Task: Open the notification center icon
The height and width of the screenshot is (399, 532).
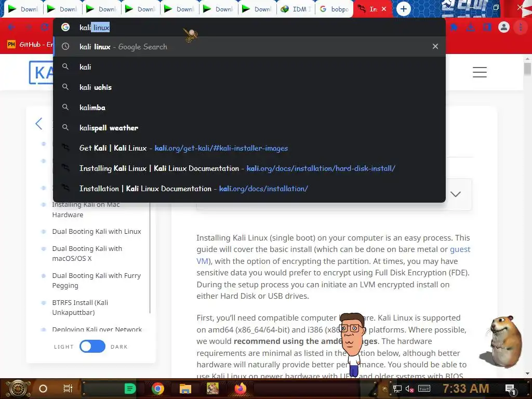Action: pos(510,389)
